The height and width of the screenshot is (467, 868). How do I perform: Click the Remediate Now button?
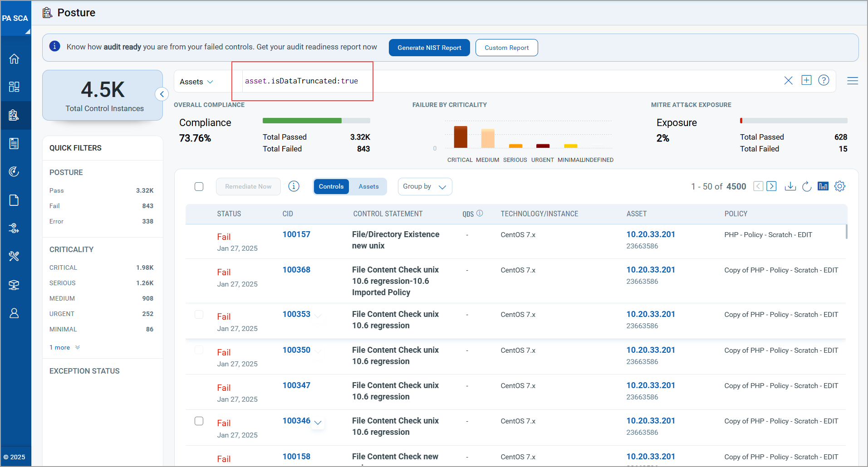[x=248, y=186]
